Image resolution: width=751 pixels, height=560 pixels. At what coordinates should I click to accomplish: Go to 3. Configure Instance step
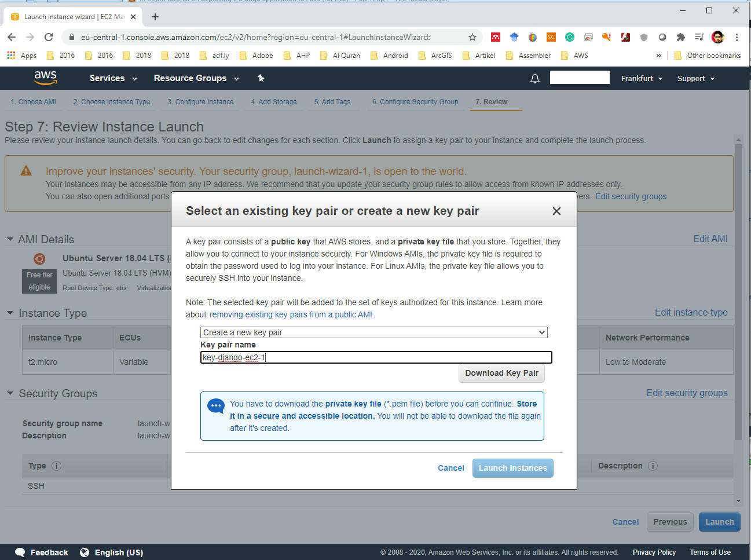coord(200,101)
